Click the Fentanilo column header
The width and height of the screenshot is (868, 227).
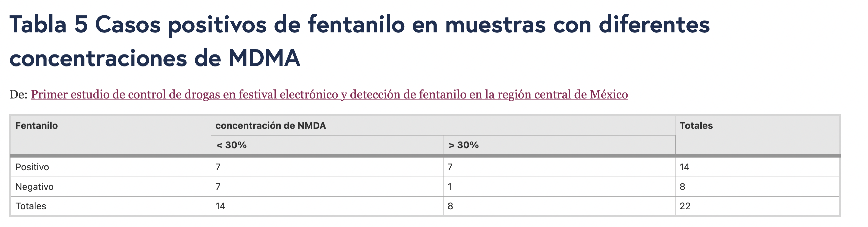click(x=37, y=126)
